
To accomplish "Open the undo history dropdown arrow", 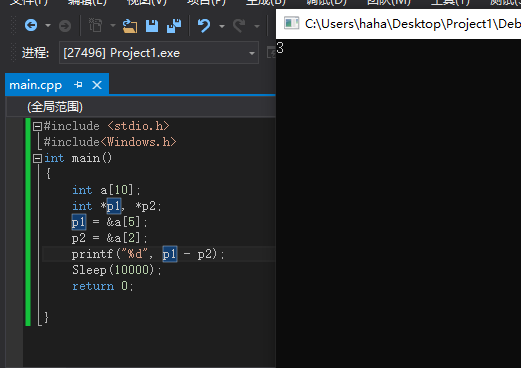I will (x=222, y=26).
